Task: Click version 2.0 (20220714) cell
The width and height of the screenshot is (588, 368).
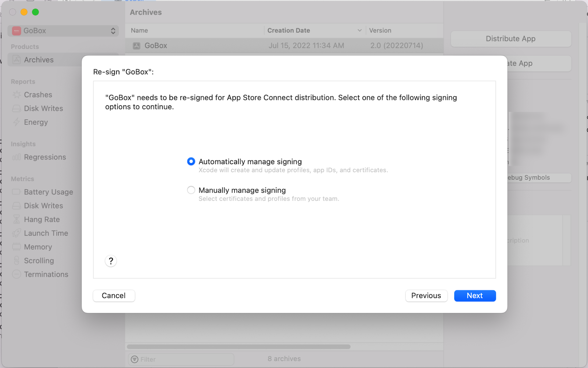Action: pyautogui.click(x=397, y=46)
